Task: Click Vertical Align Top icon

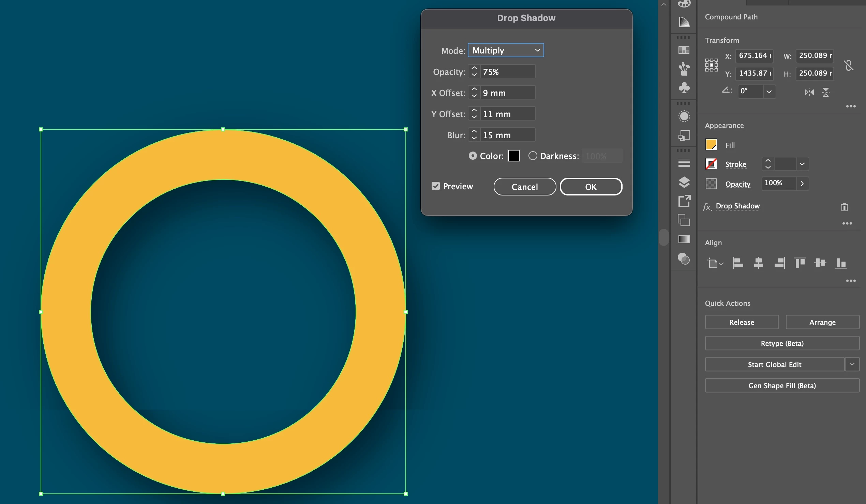Action: coord(799,263)
